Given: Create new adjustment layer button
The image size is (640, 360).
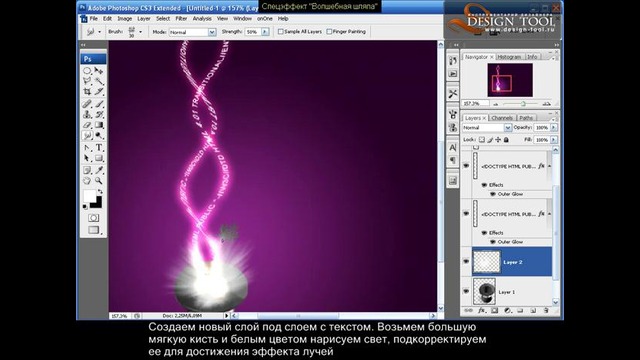Looking at the screenshot, I should pyautogui.click(x=507, y=311).
